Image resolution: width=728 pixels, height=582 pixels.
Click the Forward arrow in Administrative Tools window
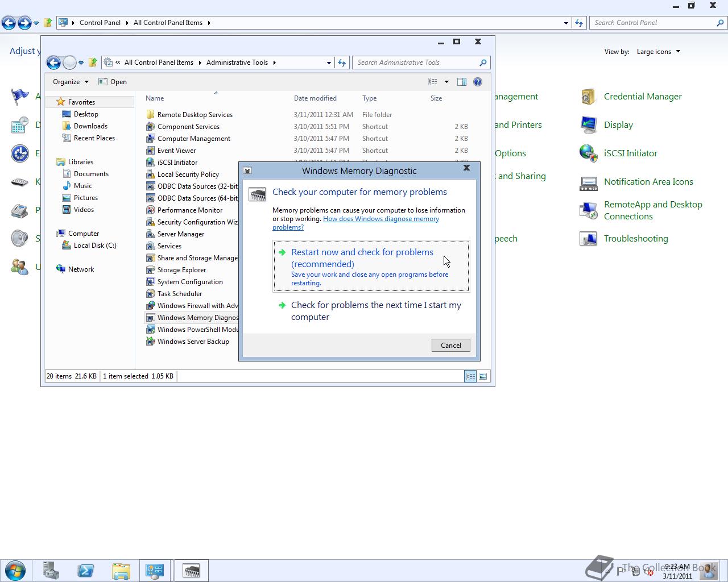(x=69, y=63)
